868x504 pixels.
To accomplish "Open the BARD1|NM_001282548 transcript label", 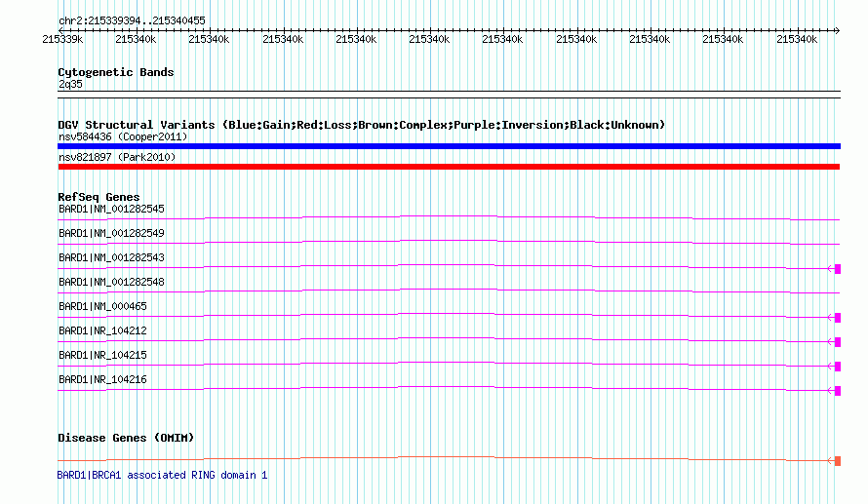I will click(x=111, y=282).
